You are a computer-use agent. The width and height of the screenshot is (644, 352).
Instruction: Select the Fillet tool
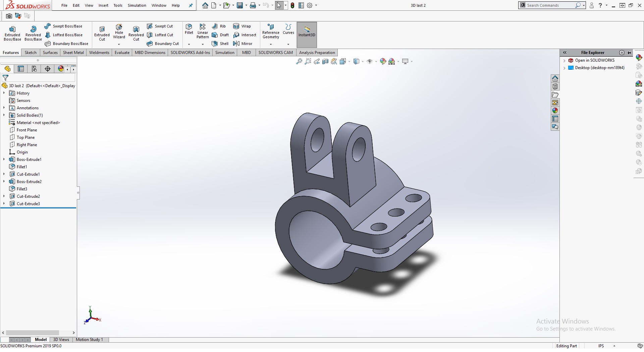point(189,29)
